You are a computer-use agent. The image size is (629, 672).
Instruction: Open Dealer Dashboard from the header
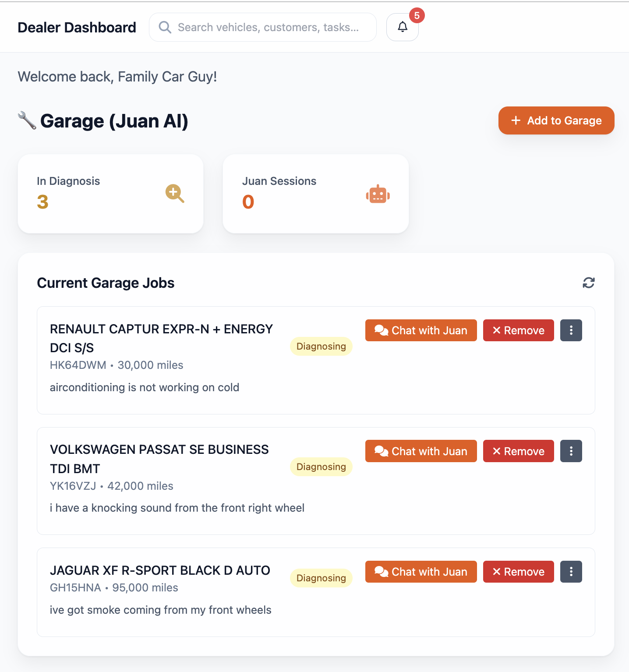77,27
